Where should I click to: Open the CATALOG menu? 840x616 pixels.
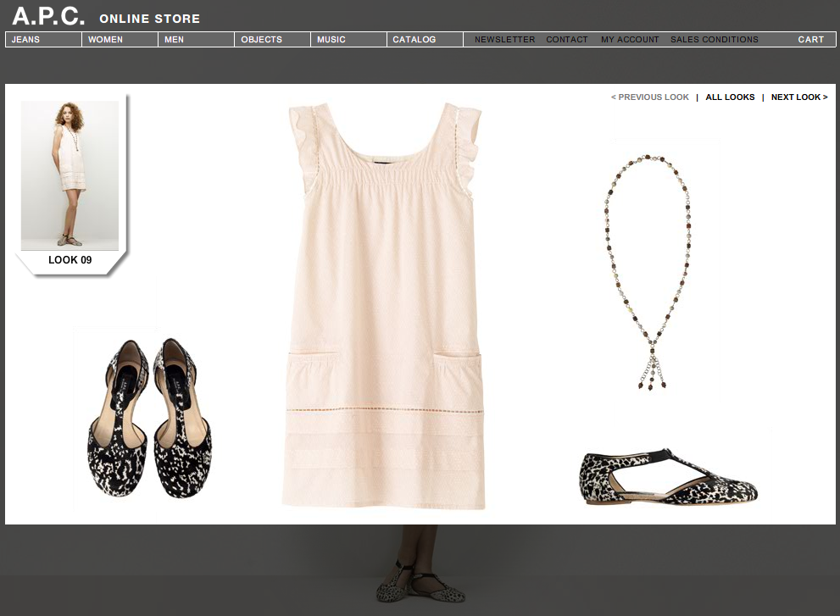425,40
